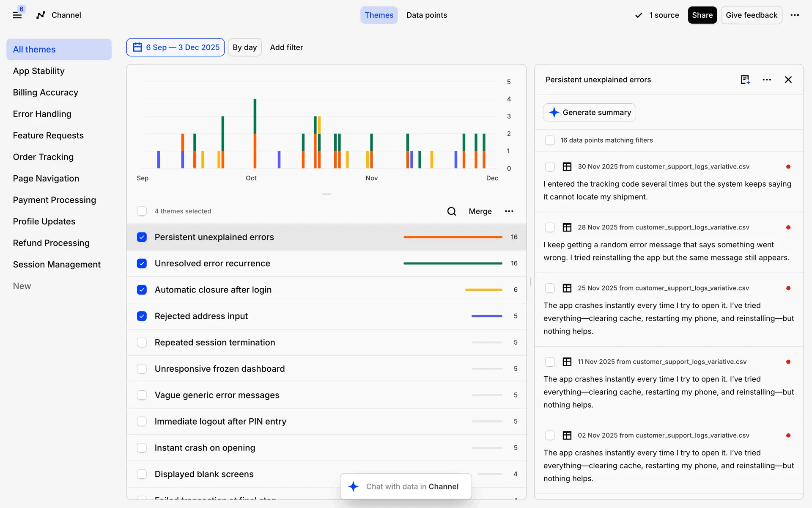Image resolution: width=812 pixels, height=508 pixels.
Task: Click the add-to-report icon in details panel
Action: pos(745,80)
